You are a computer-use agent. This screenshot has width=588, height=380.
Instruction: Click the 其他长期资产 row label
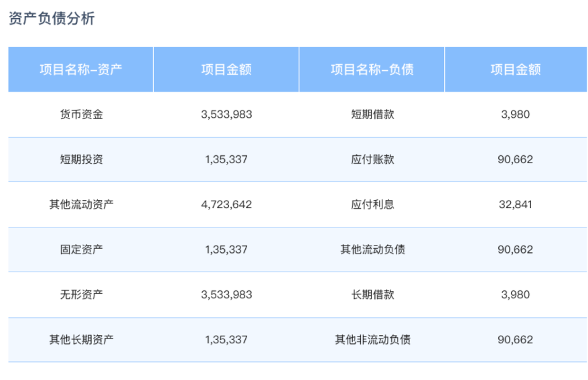81,339
